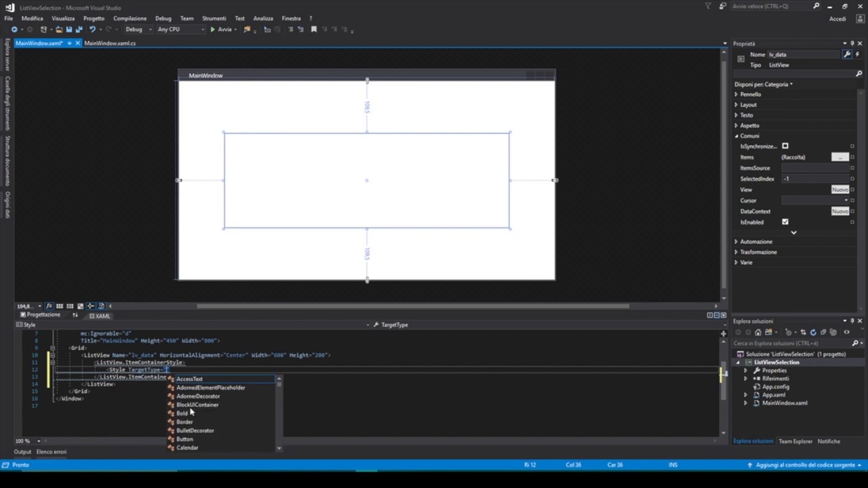Viewport: 868px width, 488px height.
Task: Open the notifications flag icon
Action: [708, 6]
